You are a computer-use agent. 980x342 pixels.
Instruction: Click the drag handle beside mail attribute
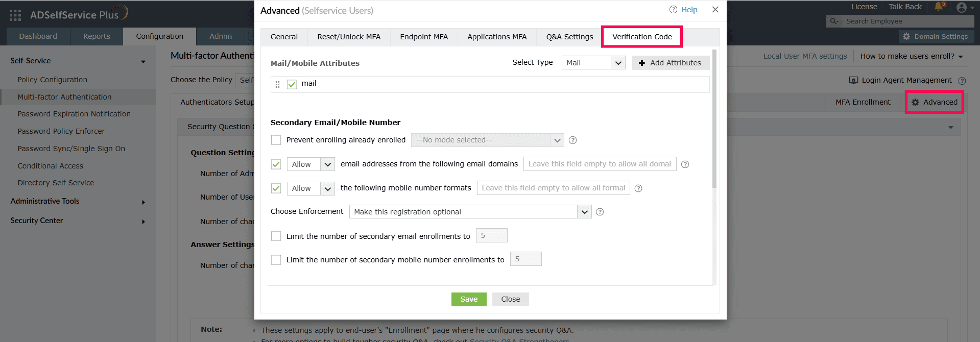coord(277,85)
